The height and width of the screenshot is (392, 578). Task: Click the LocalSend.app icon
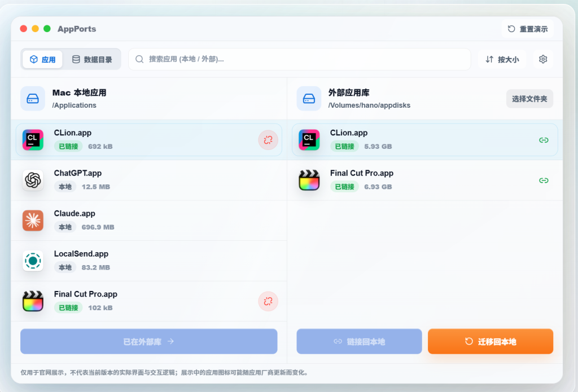pos(33,261)
